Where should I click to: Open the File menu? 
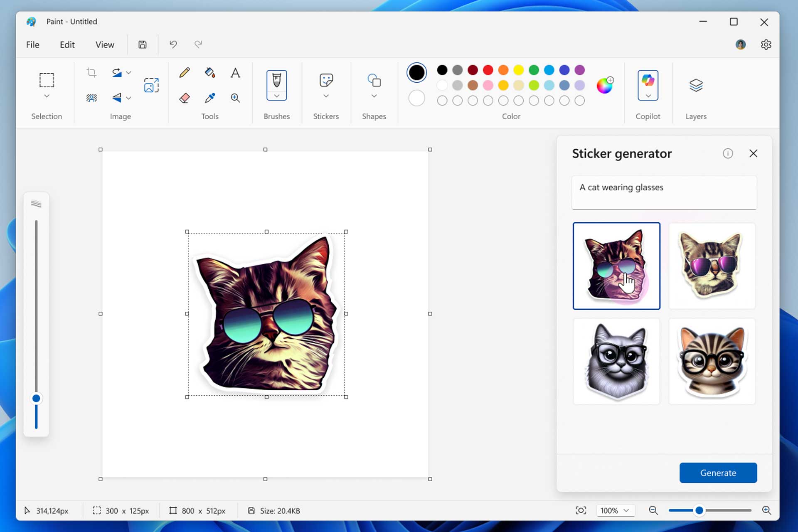[32, 44]
